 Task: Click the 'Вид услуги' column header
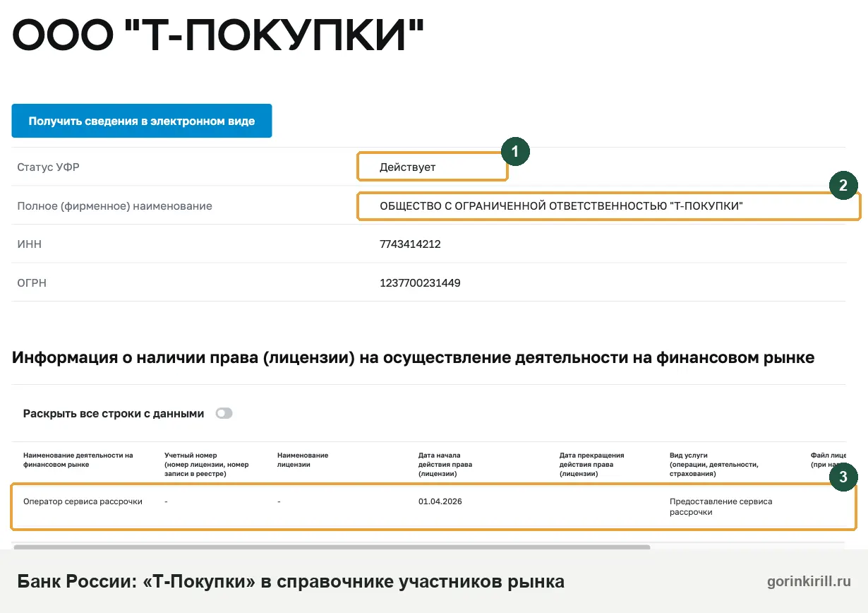(714, 465)
